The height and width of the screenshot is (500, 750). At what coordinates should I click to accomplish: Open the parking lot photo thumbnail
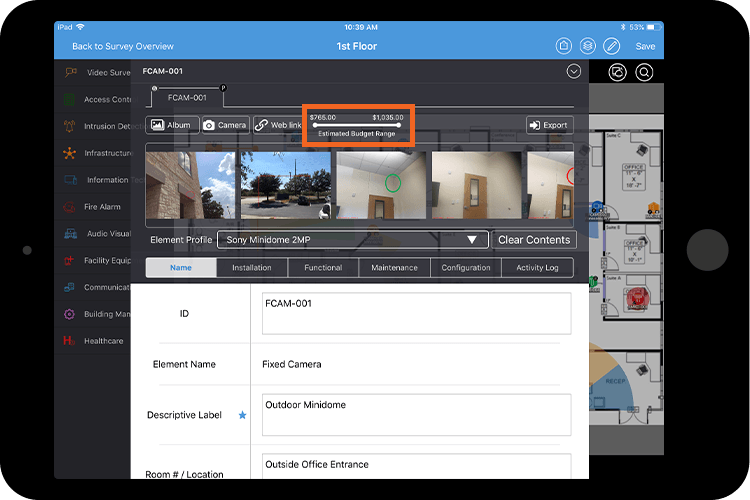286,185
